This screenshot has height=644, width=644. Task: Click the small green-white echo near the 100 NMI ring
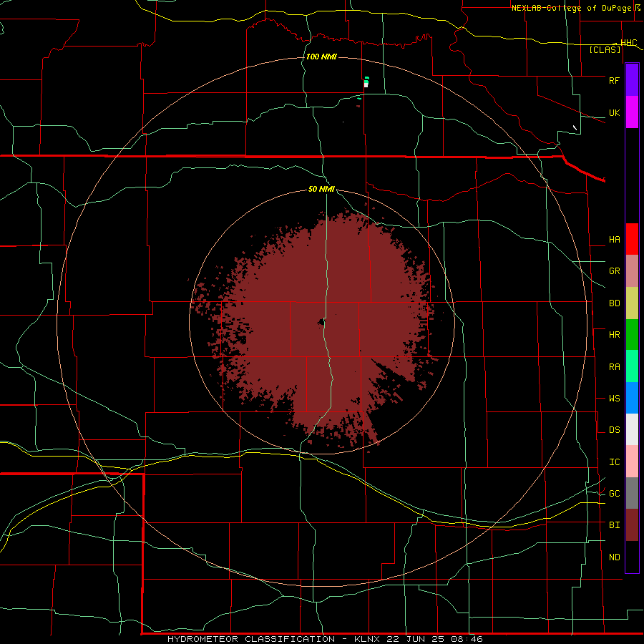click(x=366, y=82)
